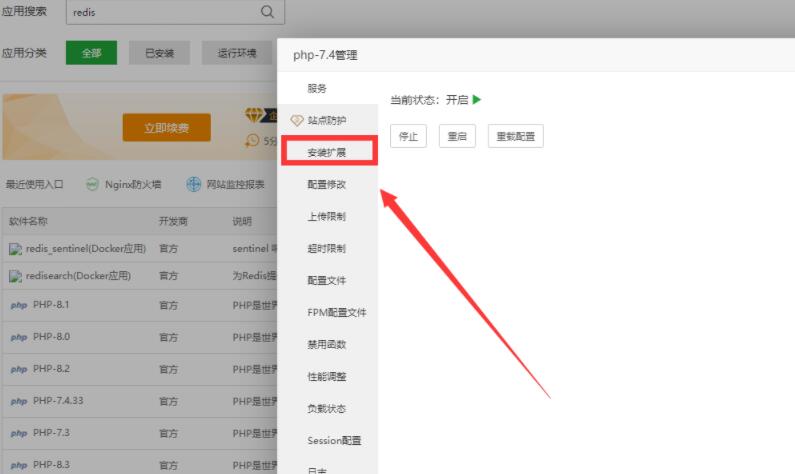Image resolution: width=795 pixels, height=474 pixels.
Task: Open the 安装扩展 menu item
Action: point(327,152)
